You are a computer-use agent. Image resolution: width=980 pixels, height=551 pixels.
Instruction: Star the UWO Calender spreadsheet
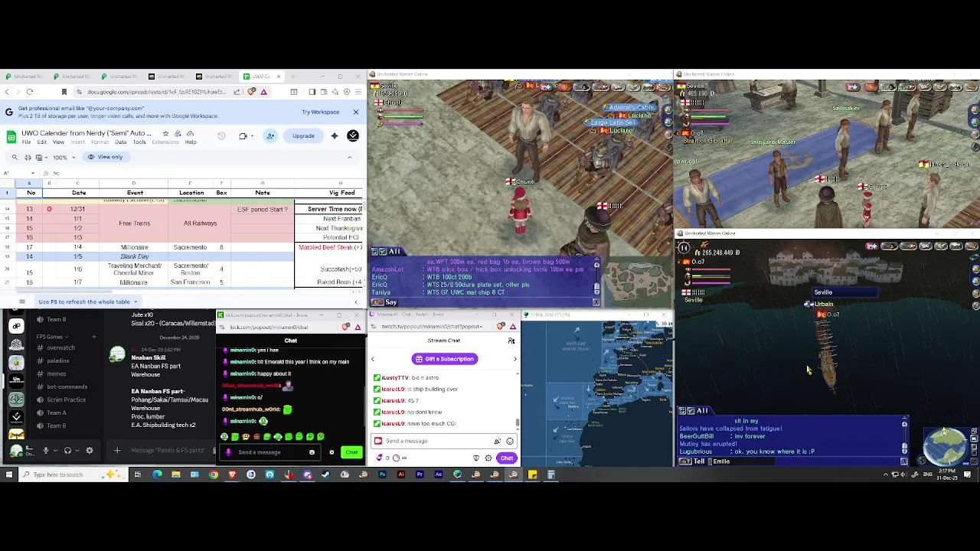(x=165, y=133)
